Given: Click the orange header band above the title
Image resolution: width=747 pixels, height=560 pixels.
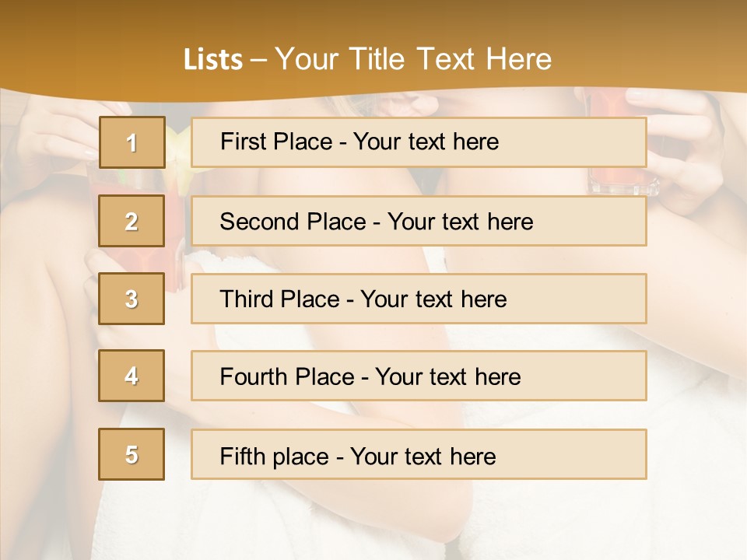Looking at the screenshot, I should click(x=373, y=19).
